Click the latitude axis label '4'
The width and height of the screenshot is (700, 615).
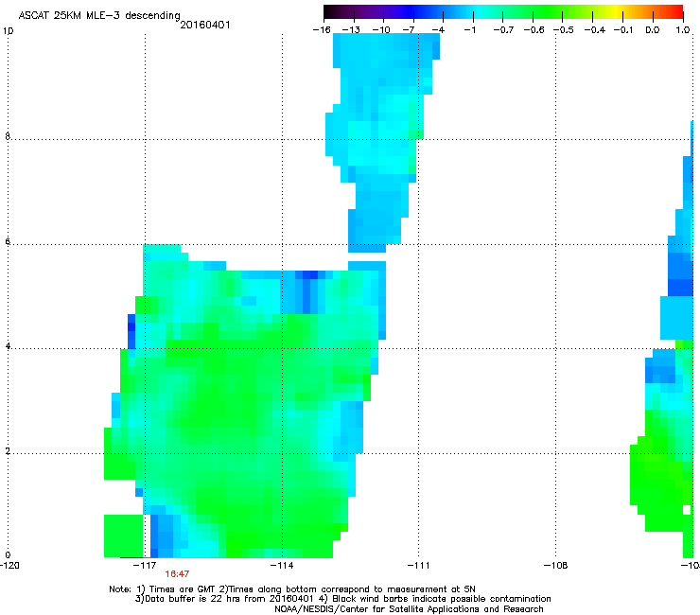tap(8, 345)
